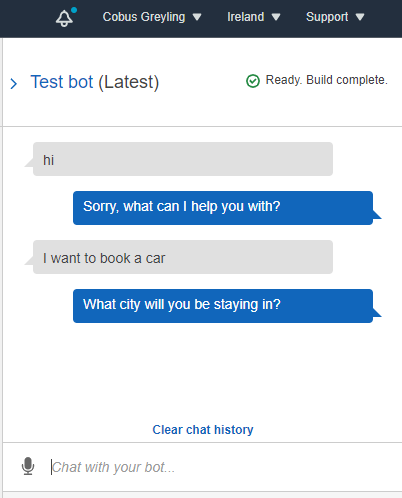The image size is (402, 498).
Task: Click the Support menu label
Action: click(327, 17)
